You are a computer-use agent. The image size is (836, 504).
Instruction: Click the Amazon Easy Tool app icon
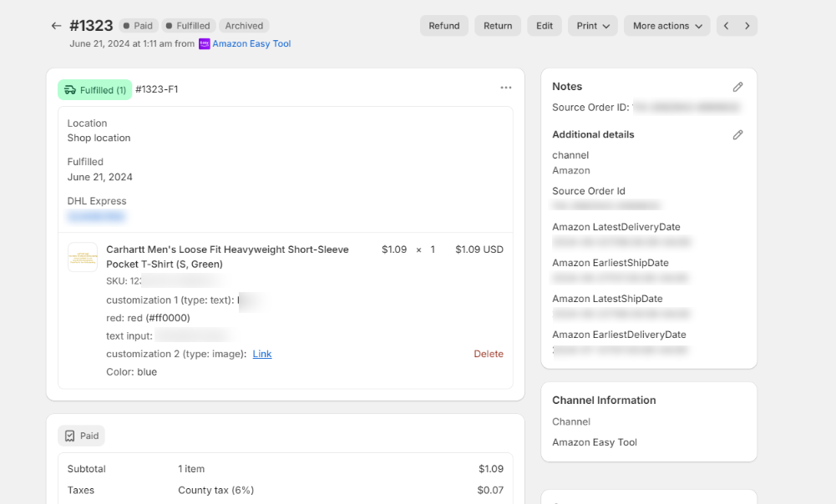(205, 43)
